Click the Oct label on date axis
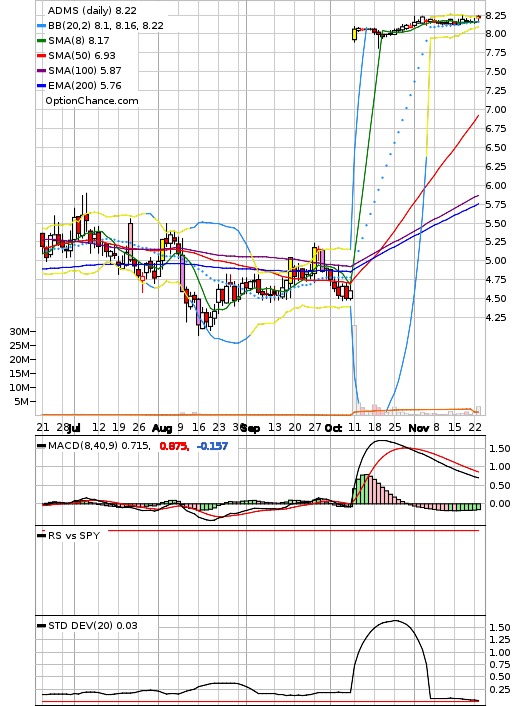 point(333,428)
